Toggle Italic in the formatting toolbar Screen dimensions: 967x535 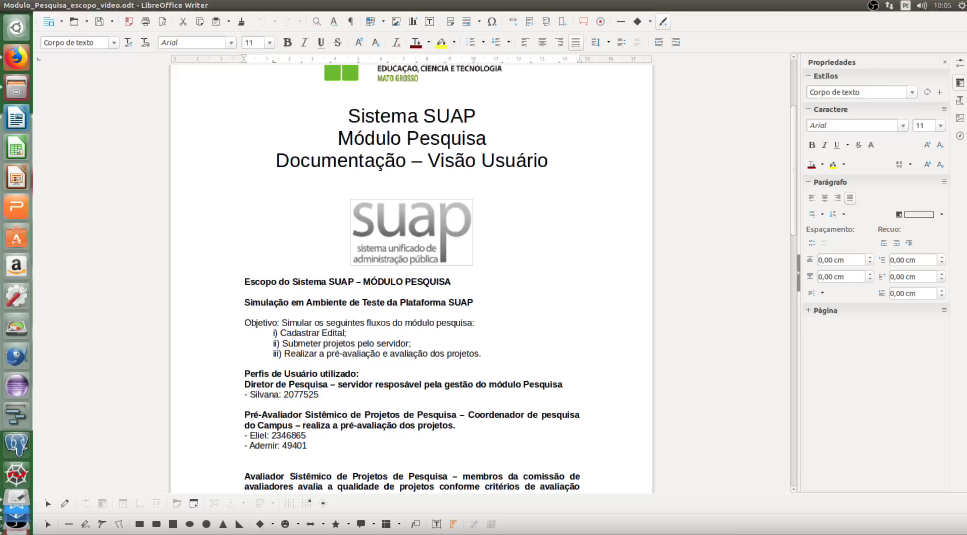pyautogui.click(x=304, y=43)
